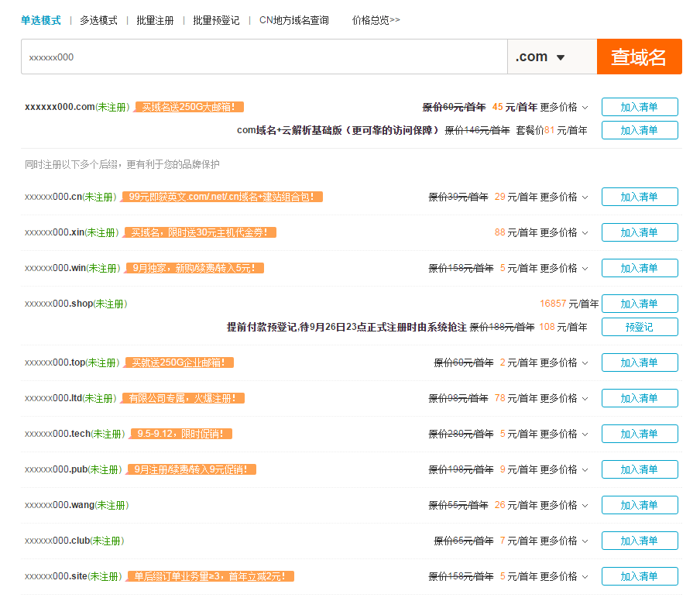
Task: Switch to 多选模式 tab
Action: (98, 20)
